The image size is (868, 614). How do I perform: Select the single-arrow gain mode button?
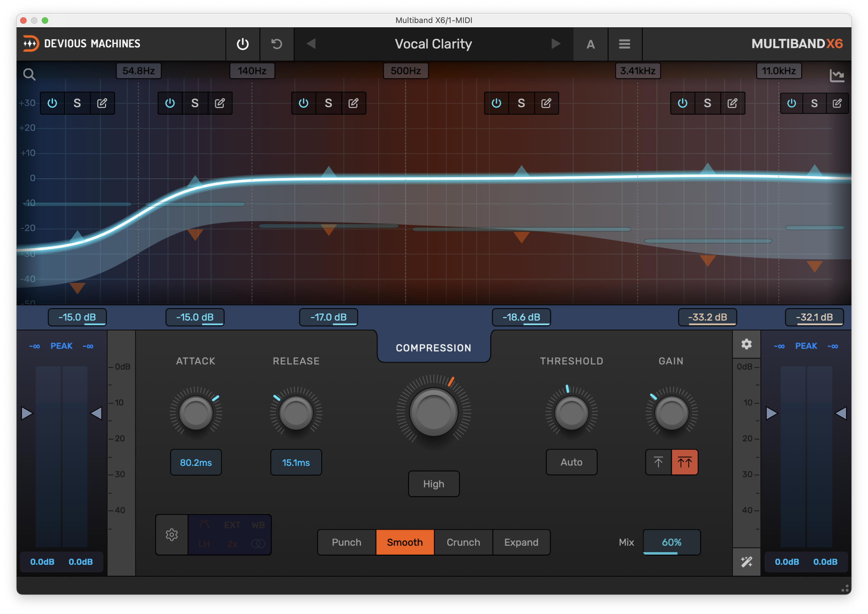coord(658,462)
